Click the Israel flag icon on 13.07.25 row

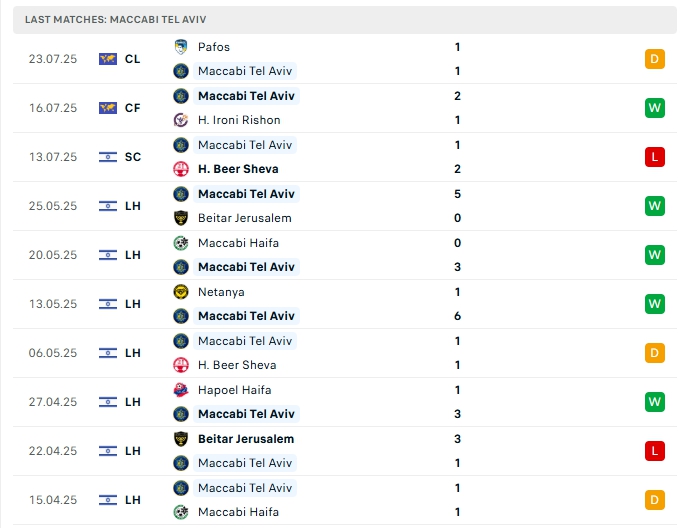click(108, 157)
